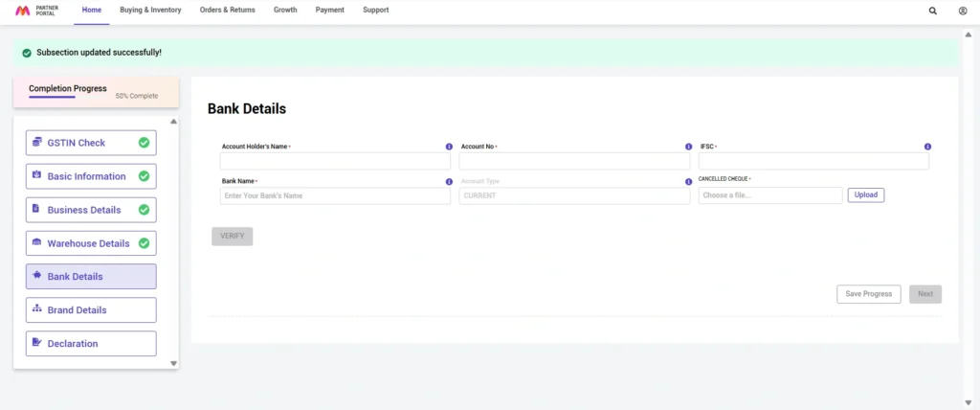
Task: Click info icon for Bank Name
Action: pos(449,181)
